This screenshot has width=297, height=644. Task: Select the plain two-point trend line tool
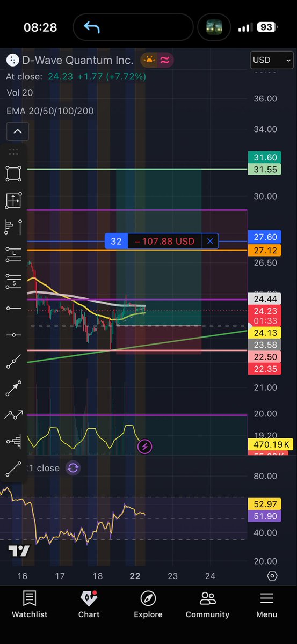coord(13,469)
